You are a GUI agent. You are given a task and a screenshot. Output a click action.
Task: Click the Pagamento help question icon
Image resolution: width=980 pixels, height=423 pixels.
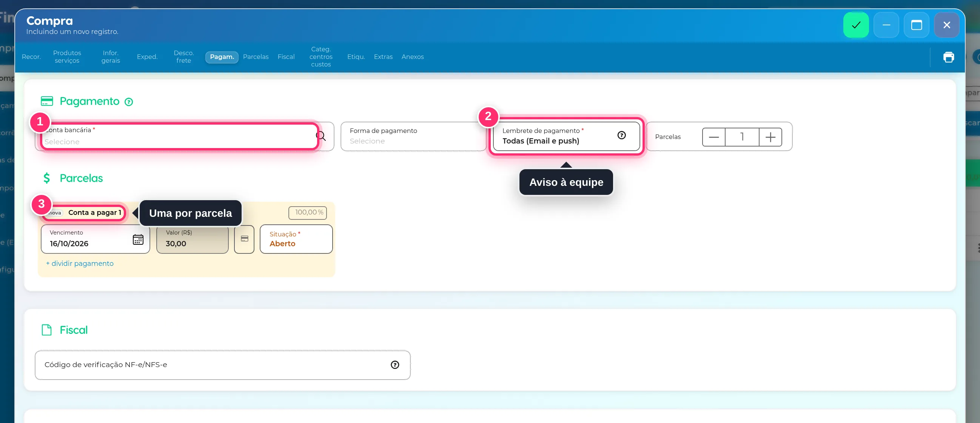(x=129, y=102)
